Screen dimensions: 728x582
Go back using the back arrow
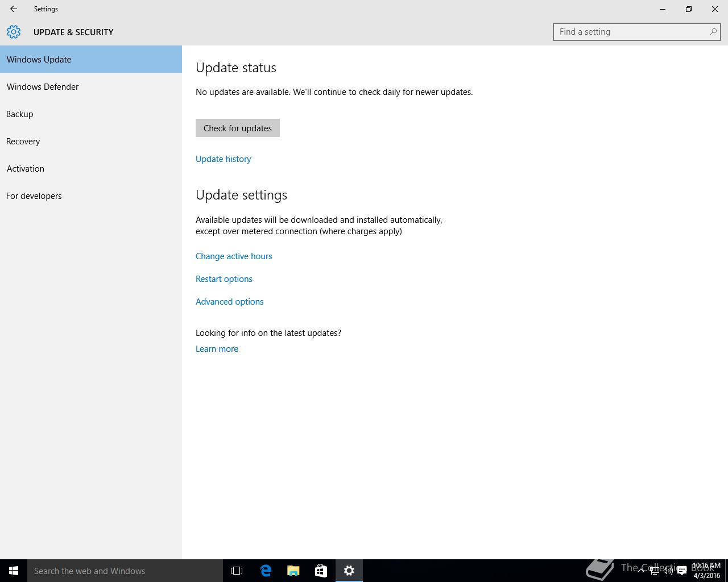pyautogui.click(x=14, y=9)
